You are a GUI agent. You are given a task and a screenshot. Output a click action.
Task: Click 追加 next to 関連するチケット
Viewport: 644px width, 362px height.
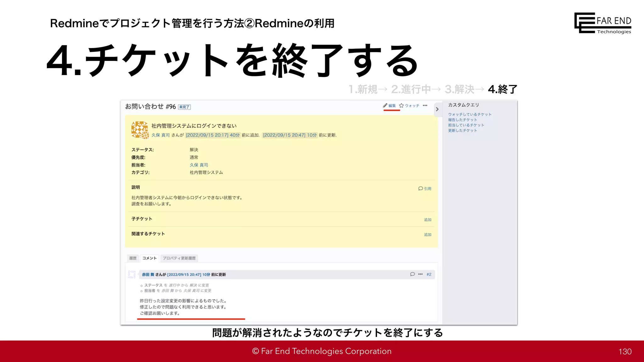point(428,235)
